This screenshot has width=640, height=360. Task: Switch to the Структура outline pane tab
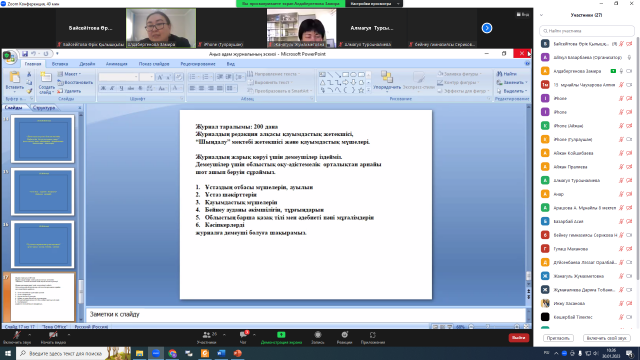[x=44, y=108]
